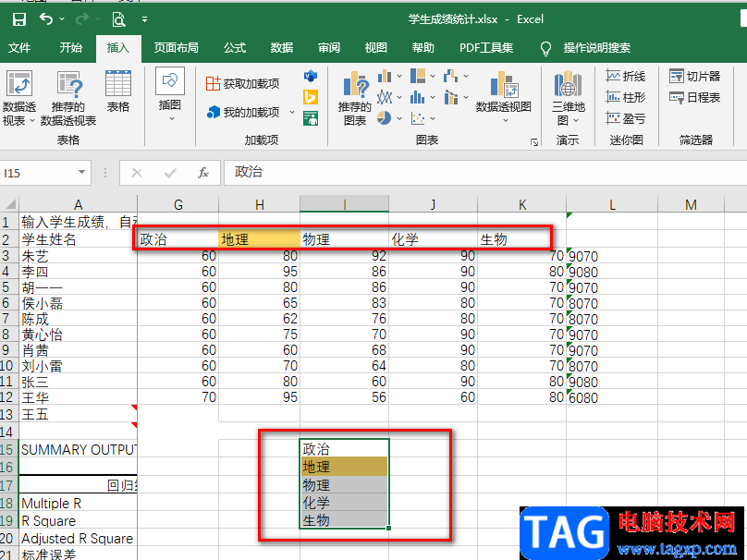Viewport: 747px width, 560px height.
Task: Click the Undo arrow icon
Action: [x=46, y=19]
